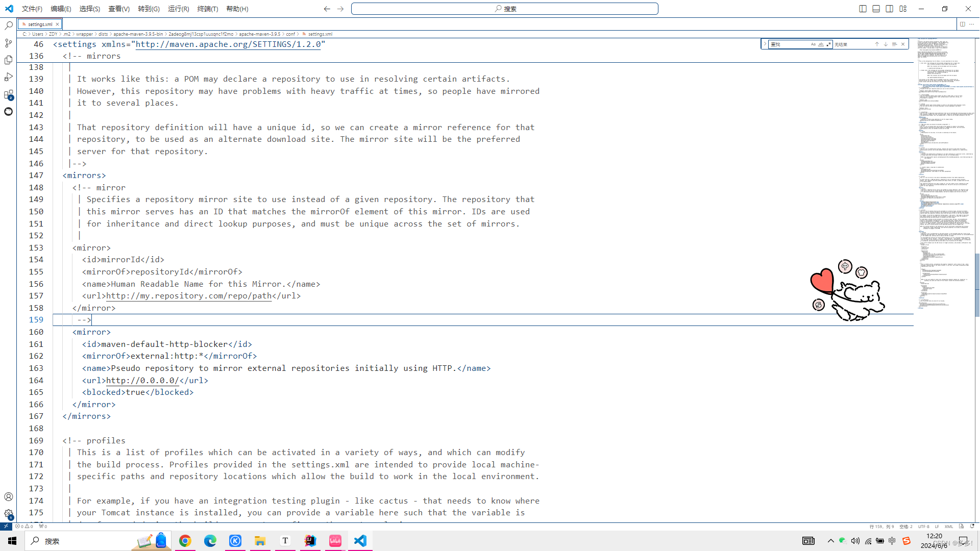Click the maven.apache.org SETTINGS URL link

(x=228, y=44)
